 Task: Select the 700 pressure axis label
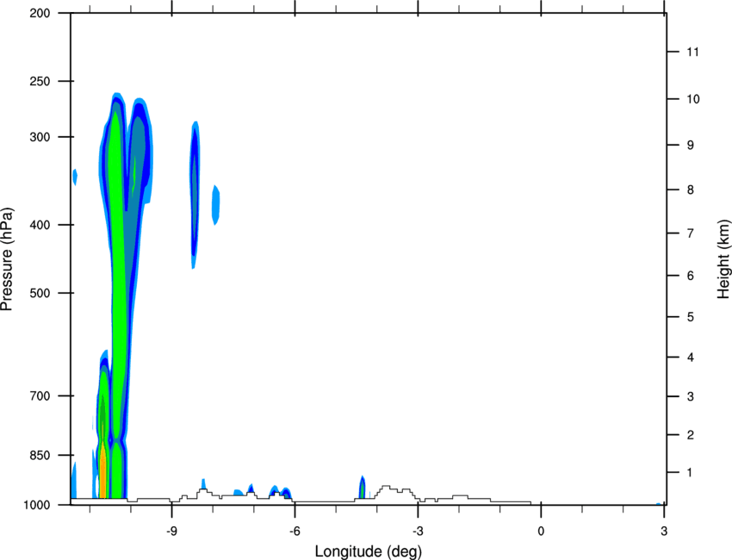(40, 396)
